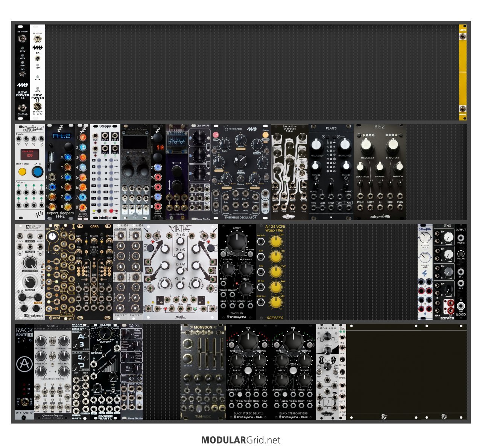
Task: Click the Rez Damping knob
Action: point(380,167)
